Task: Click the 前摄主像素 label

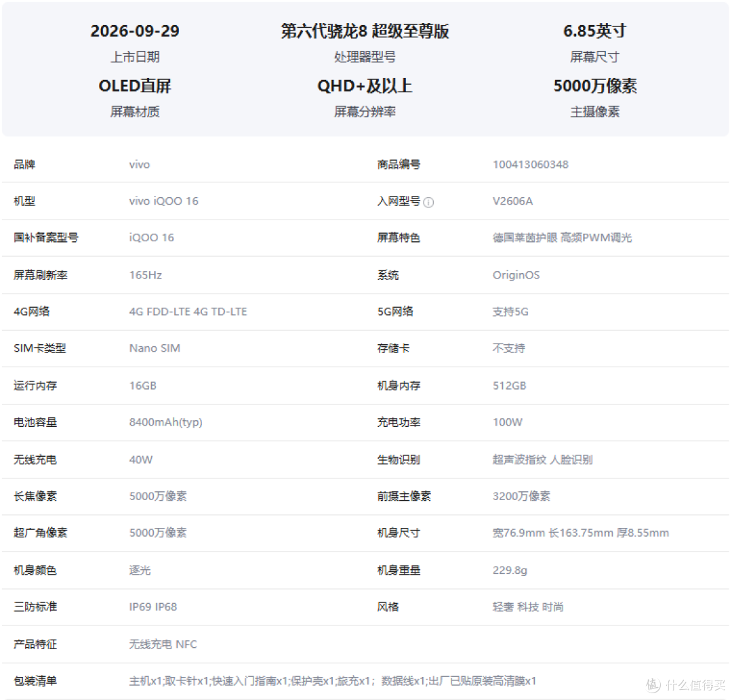Action: pos(404,496)
